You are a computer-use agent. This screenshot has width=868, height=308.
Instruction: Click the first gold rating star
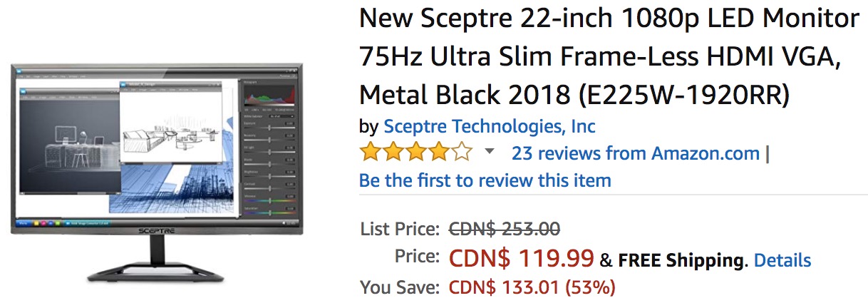pyautogui.click(x=369, y=153)
